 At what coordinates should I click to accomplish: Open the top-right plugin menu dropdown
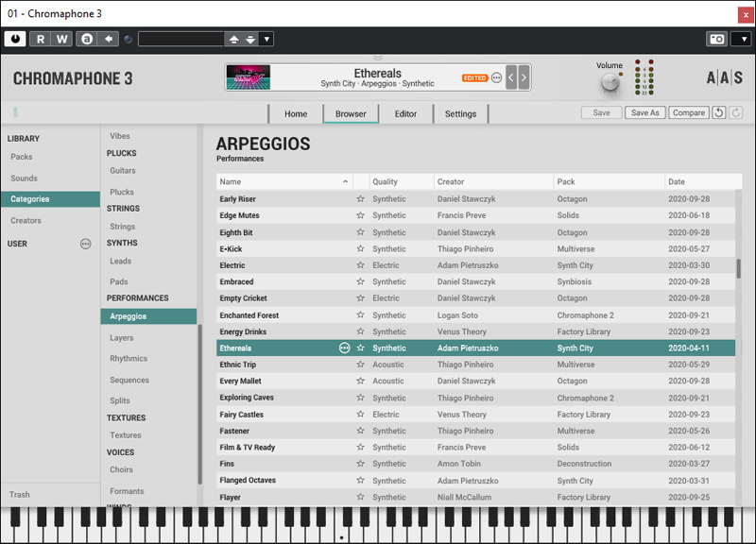(740, 39)
